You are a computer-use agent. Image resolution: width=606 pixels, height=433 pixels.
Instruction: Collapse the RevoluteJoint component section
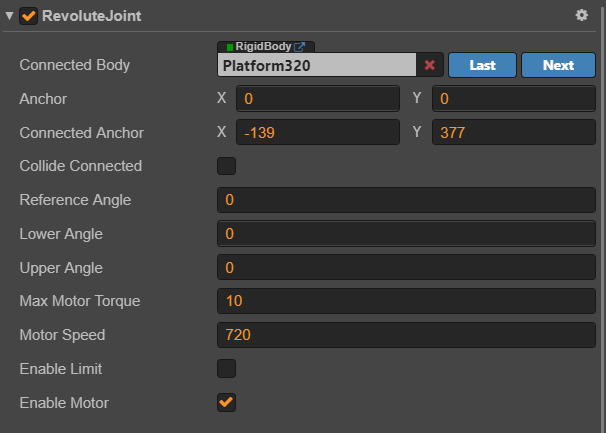9,16
